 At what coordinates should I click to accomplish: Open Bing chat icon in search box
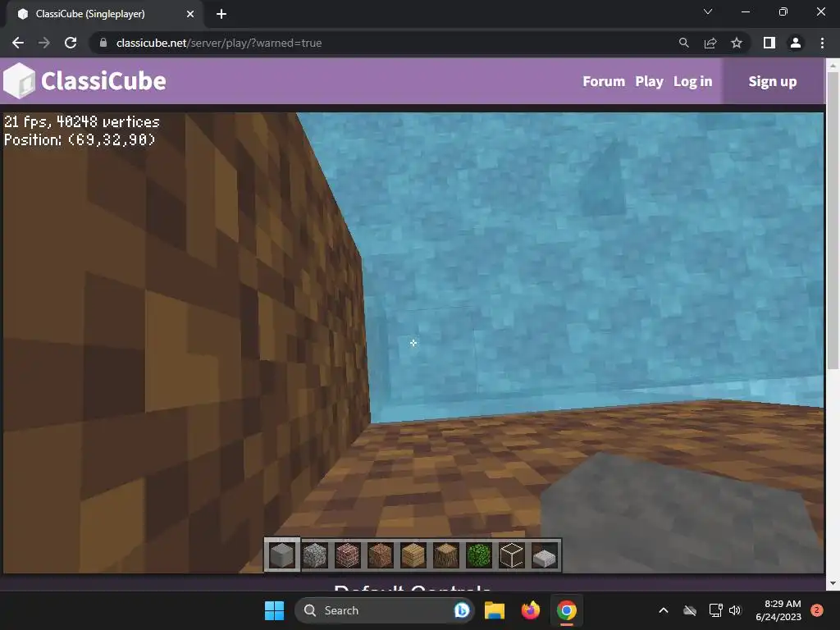click(x=461, y=610)
